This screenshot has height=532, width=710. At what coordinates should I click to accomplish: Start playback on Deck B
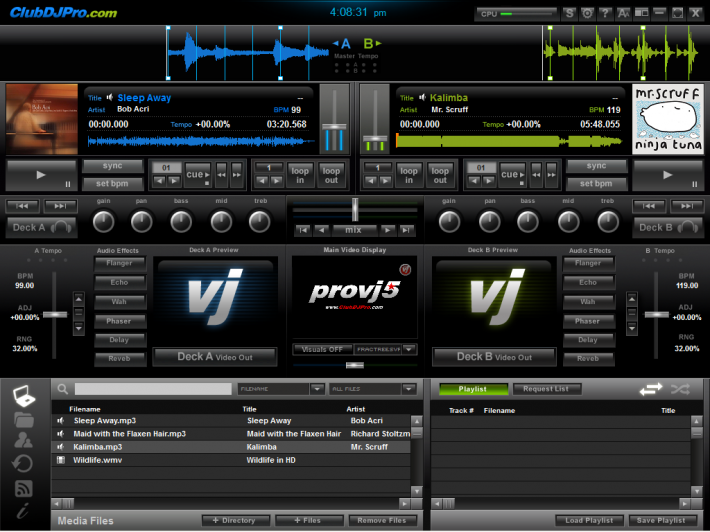click(668, 175)
